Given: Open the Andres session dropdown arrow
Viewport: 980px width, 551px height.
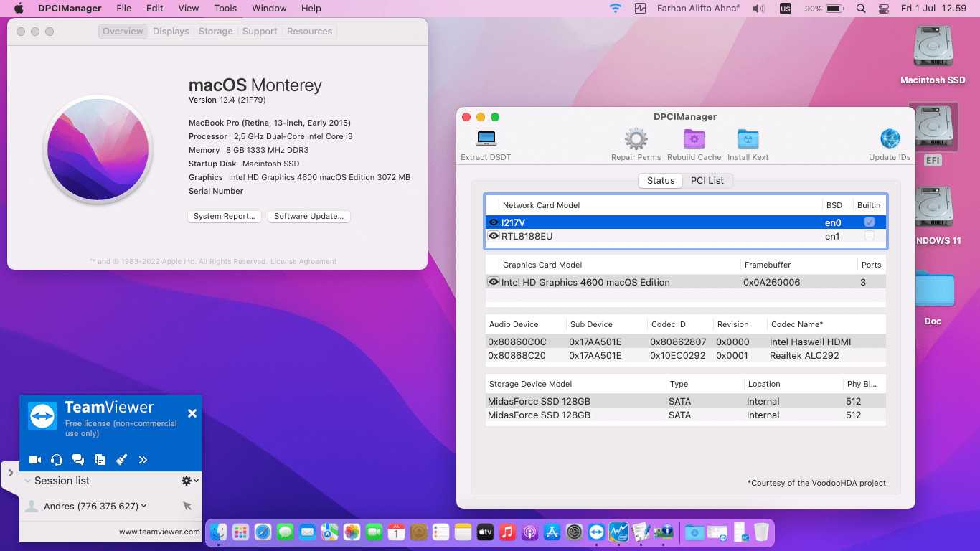Looking at the screenshot, I should click(x=144, y=506).
